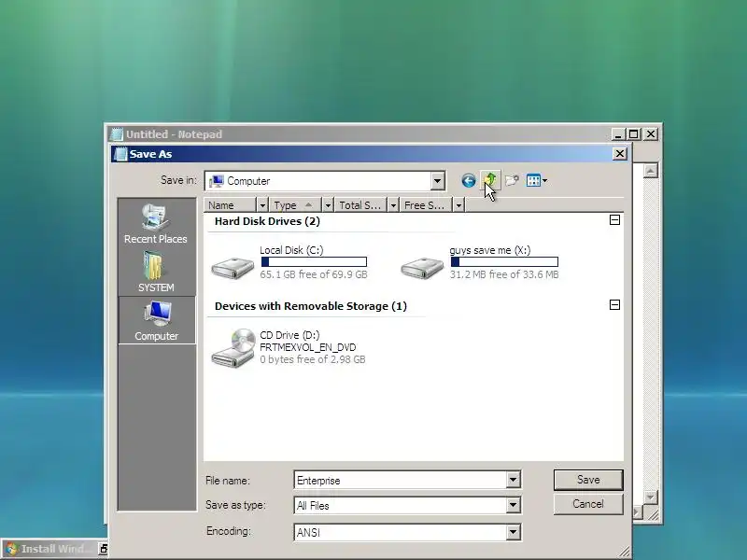Sort by the Free Space column header
The image size is (747, 560).
coord(426,205)
